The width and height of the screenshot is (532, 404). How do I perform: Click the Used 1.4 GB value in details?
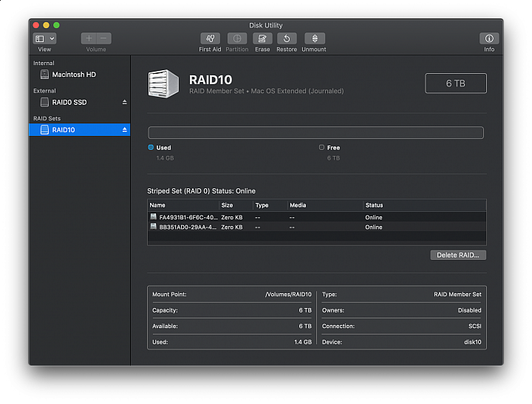[303, 342]
